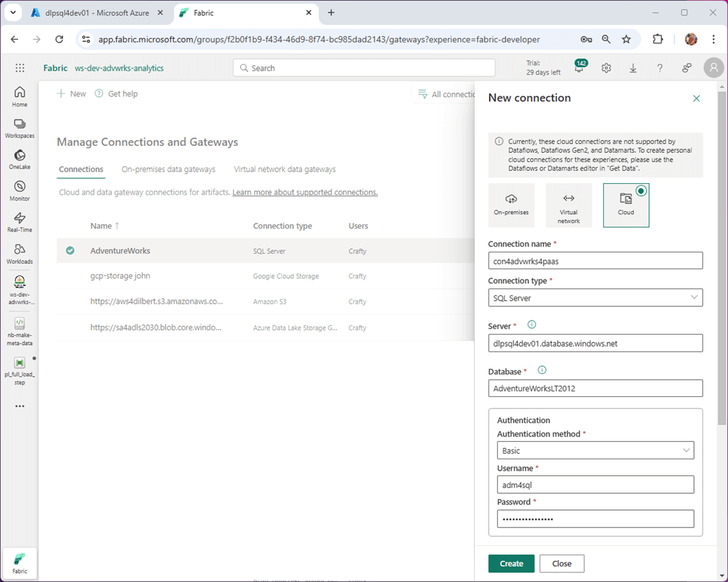Open the settings gear icon
The height and width of the screenshot is (582, 728).
click(606, 68)
